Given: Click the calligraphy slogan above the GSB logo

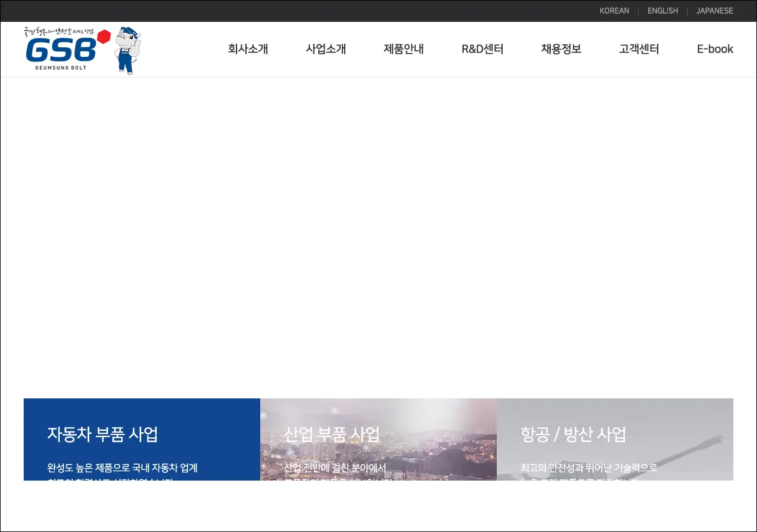Looking at the screenshot, I should 58,33.
